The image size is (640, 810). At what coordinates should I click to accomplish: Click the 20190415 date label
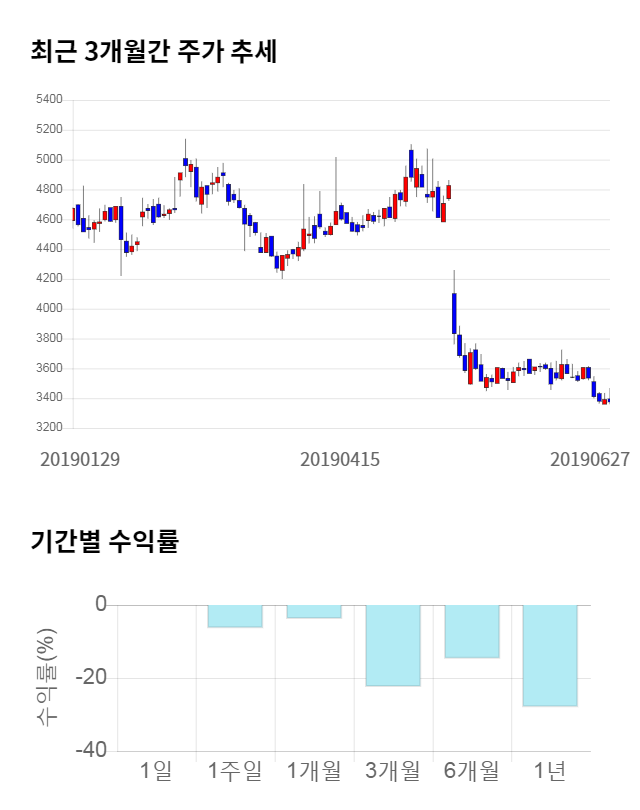340,459
